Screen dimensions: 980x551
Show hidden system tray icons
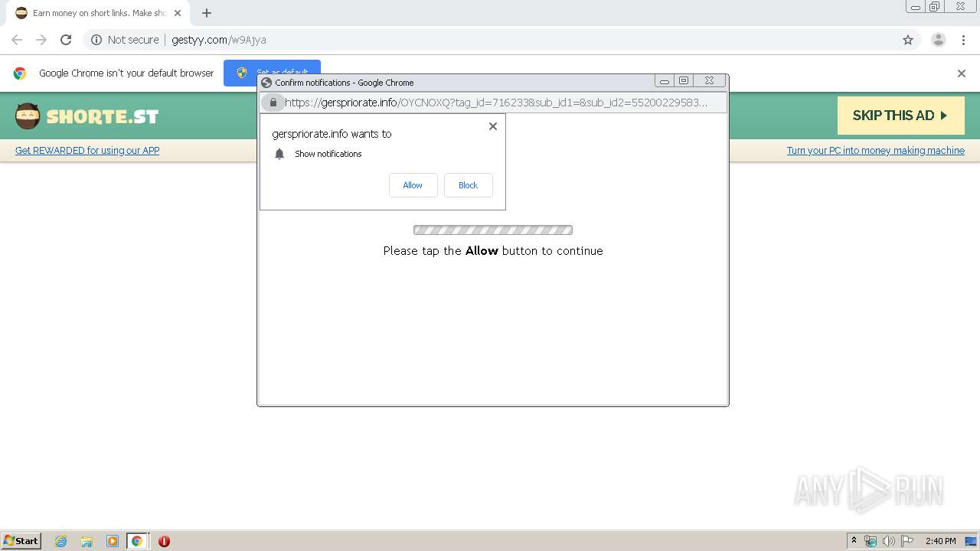click(854, 541)
